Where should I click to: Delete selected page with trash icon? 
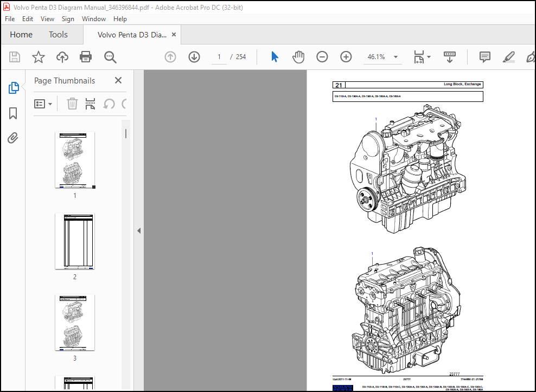[72, 104]
